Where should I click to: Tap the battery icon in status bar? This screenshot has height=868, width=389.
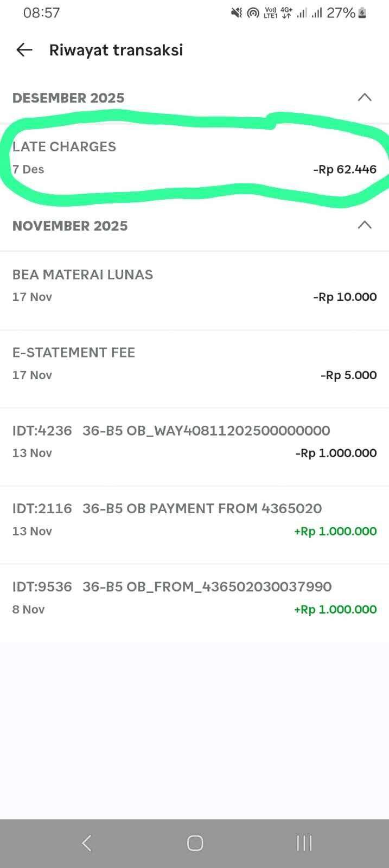tap(362, 13)
